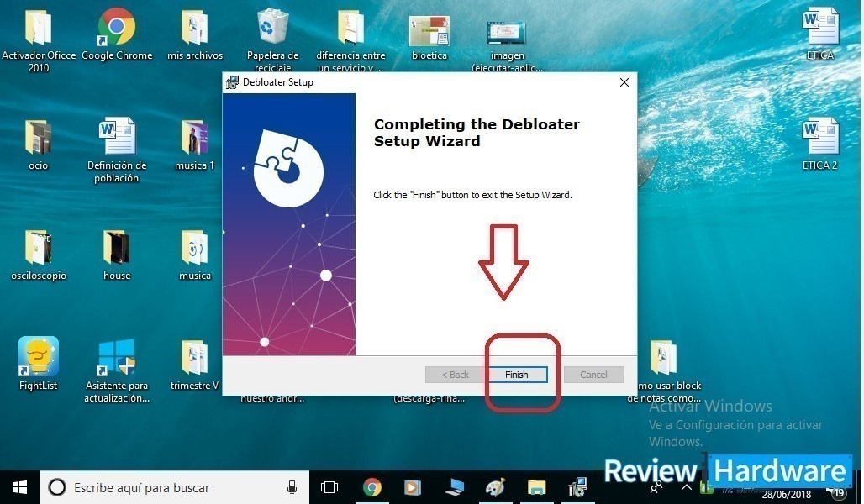Select the ETICA Word document
Screen dimensions: 864x504
point(820,34)
